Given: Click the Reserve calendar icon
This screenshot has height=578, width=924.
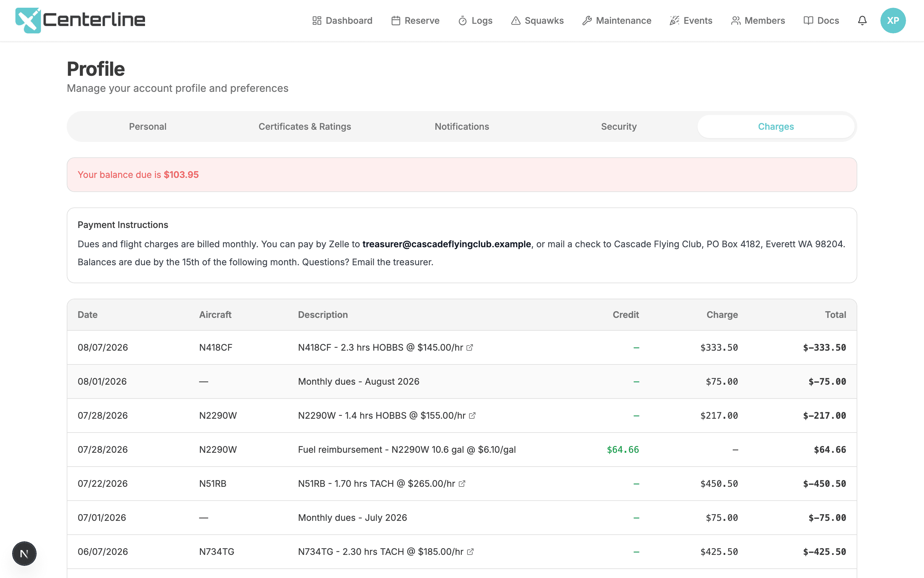Looking at the screenshot, I should click(x=396, y=21).
